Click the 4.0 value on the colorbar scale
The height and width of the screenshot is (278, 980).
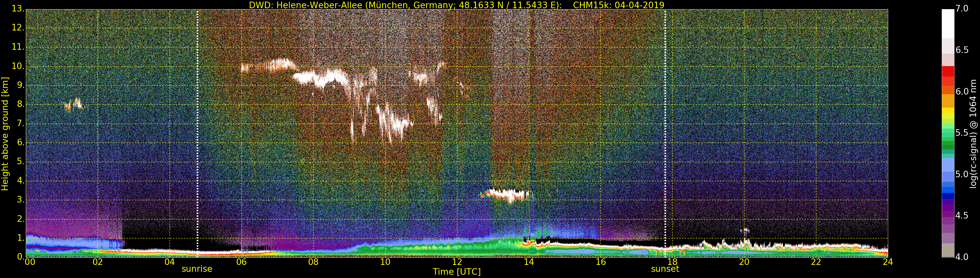962,257
